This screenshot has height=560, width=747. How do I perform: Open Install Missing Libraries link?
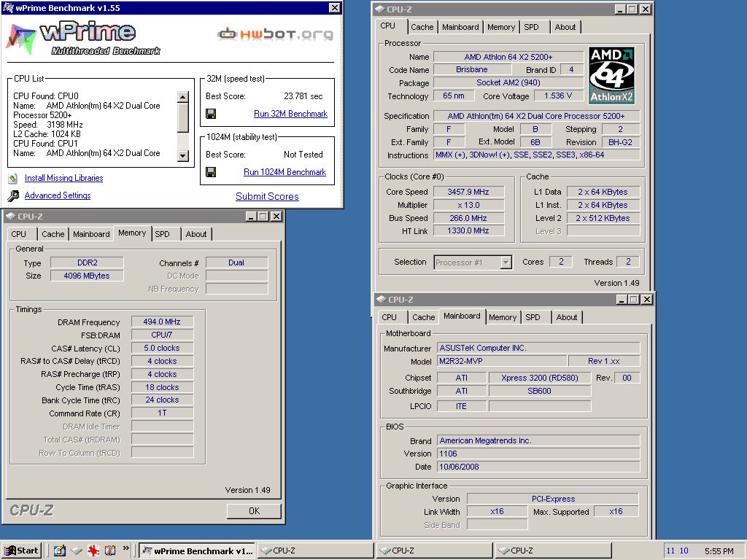(x=64, y=178)
